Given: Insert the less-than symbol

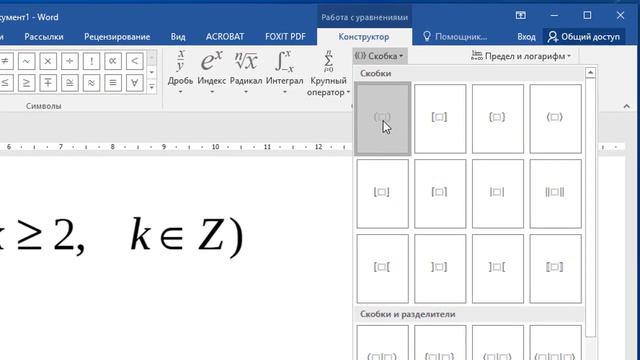Looking at the screenshot, I should 134,61.
